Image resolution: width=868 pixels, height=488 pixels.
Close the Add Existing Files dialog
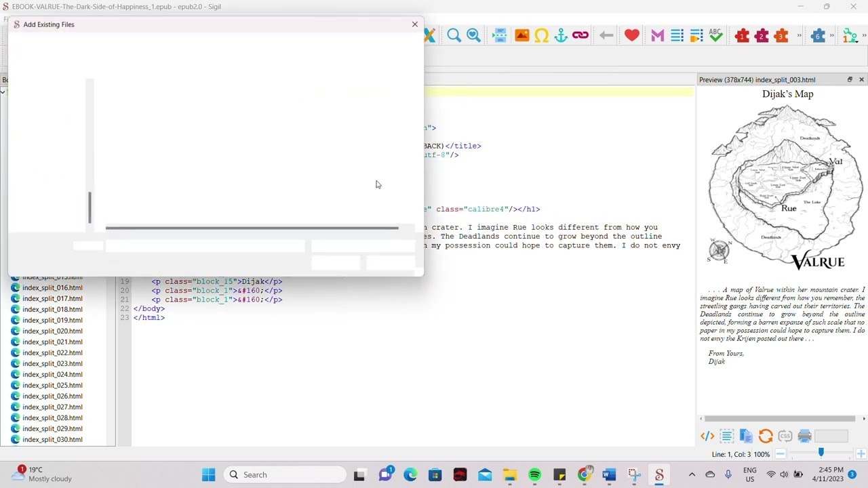[x=415, y=24]
